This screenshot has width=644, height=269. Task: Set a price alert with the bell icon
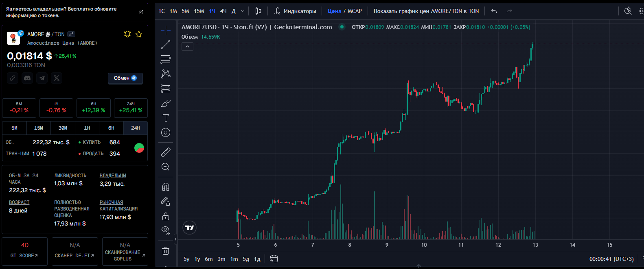[x=127, y=34]
